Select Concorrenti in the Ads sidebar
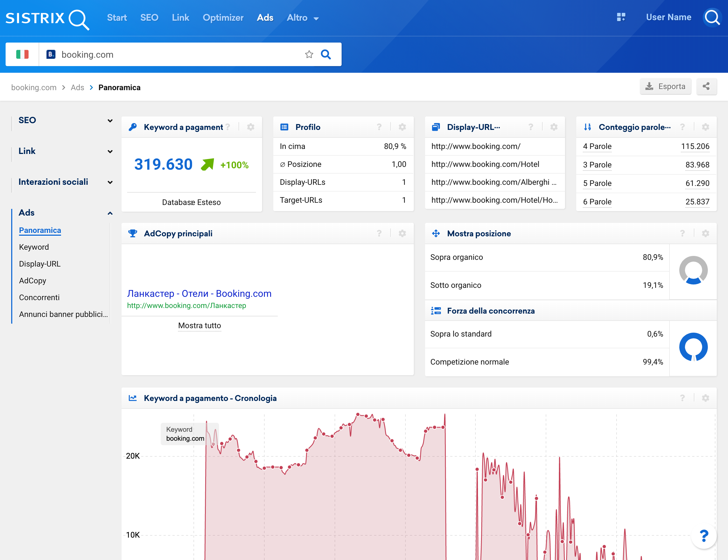 pos(39,297)
